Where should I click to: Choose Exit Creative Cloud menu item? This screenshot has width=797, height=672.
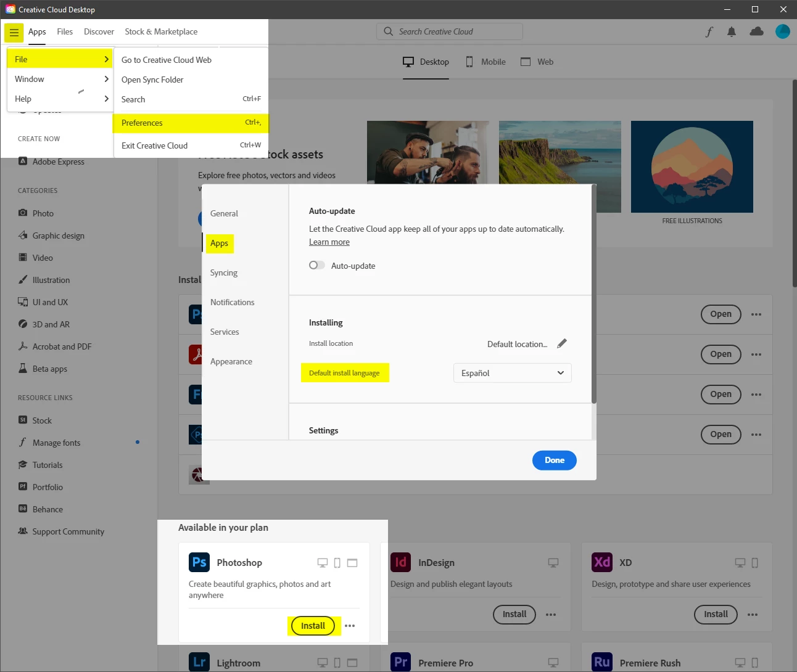pos(191,145)
